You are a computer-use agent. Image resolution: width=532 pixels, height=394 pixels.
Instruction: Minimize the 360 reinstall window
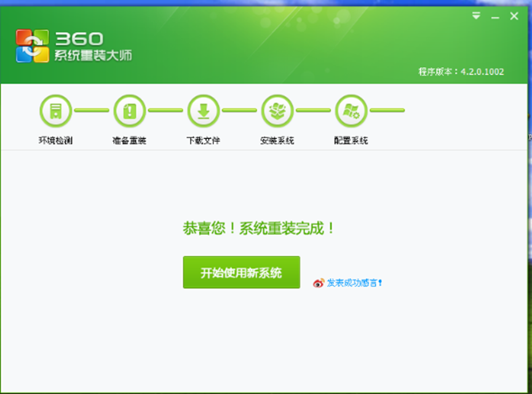tap(495, 16)
